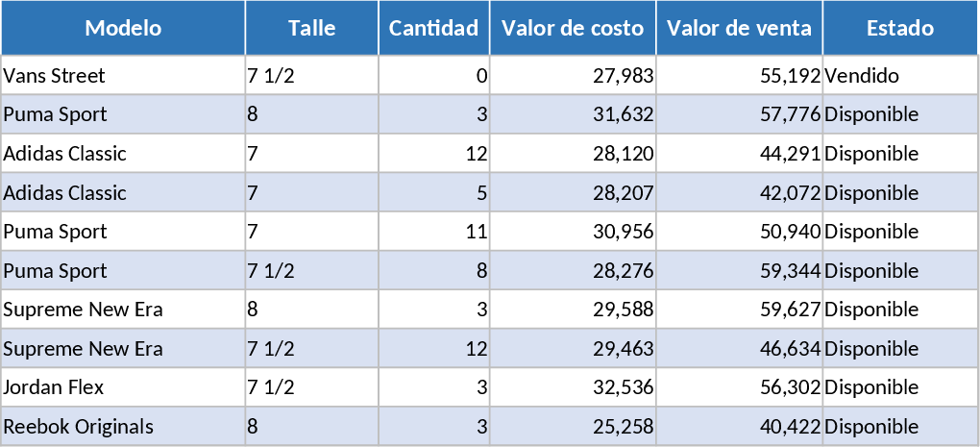Click the Valor de venta header
This screenshot has height=447, width=980.
739,28
